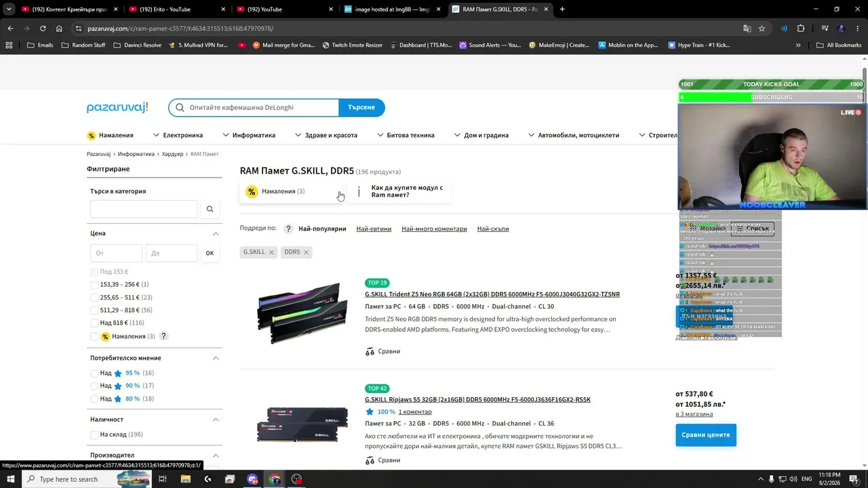Remove the DDR5 filter chip
Image resolution: width=868 pixels, height=488 pixels.
point(306,252)
